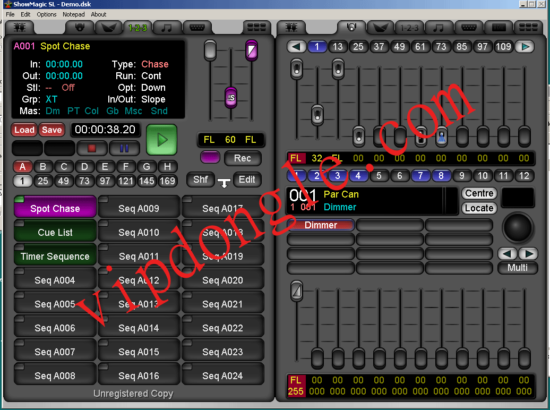Image resolution: width=550 pixels, height=410 pixels.
Task: Toggle channel 9 selection button
Action: [x=462, y=175]
